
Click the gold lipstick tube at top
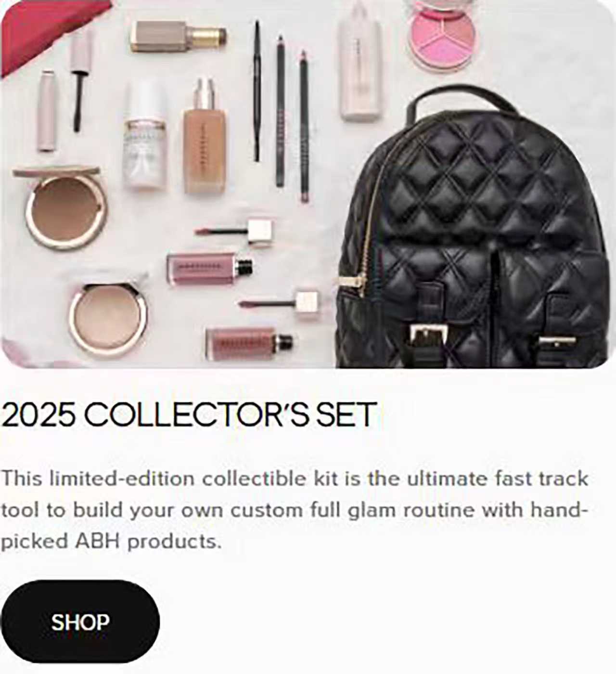178,36
